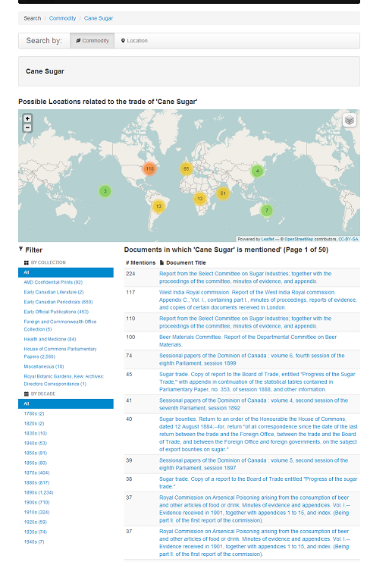
Task: Open West India Royal commission report
Action: click(x=258, y=300)
